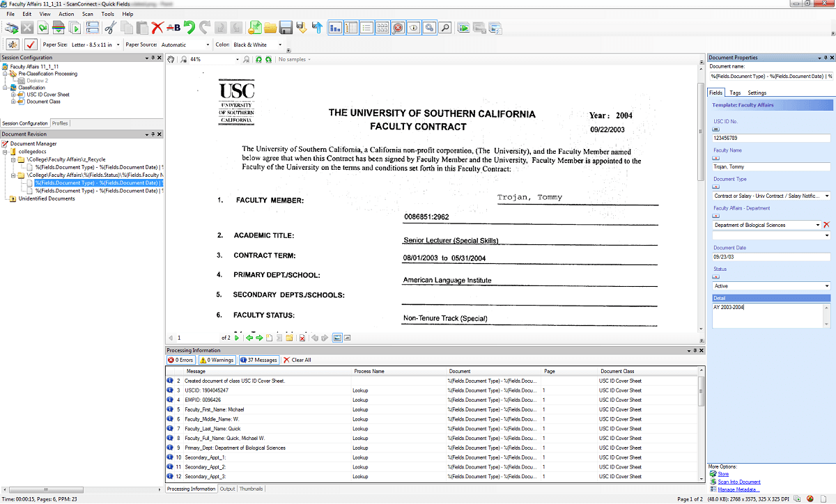
Task: Open the zoom percentage dropdown
Action: click(x=236, y=60)
